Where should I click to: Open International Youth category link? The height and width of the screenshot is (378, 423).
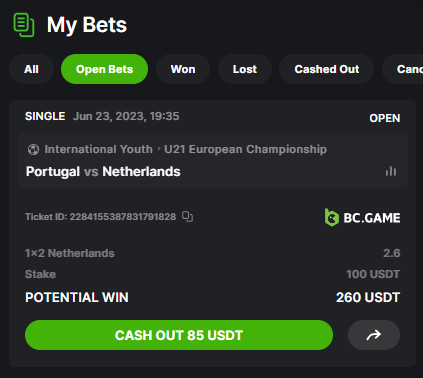(98, 149)
